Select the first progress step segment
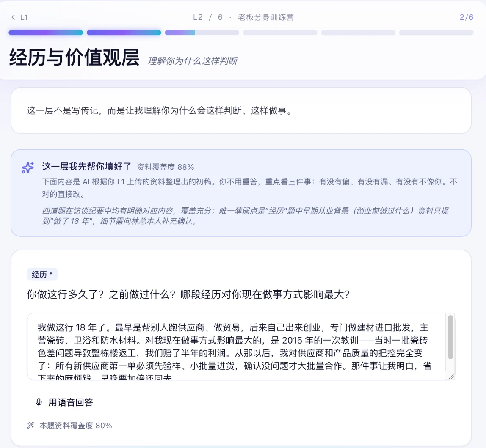Screen dimensions: 486x448 click(x=46, y=33)
